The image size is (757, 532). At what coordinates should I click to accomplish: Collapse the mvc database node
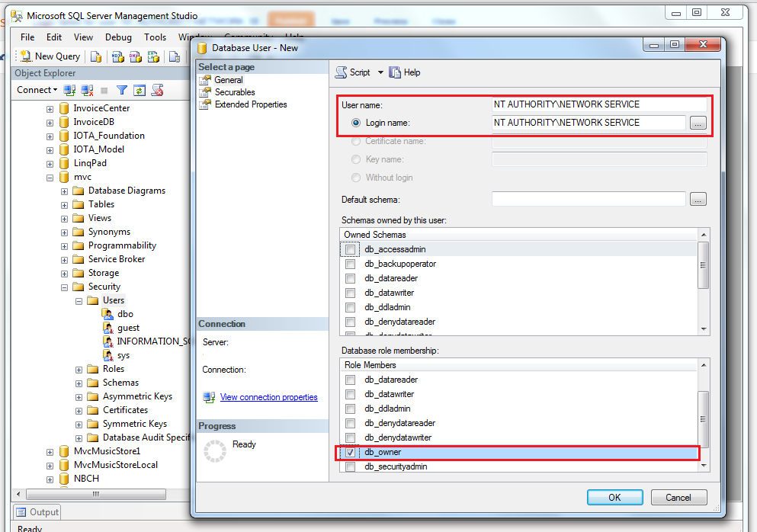[50, 178]
